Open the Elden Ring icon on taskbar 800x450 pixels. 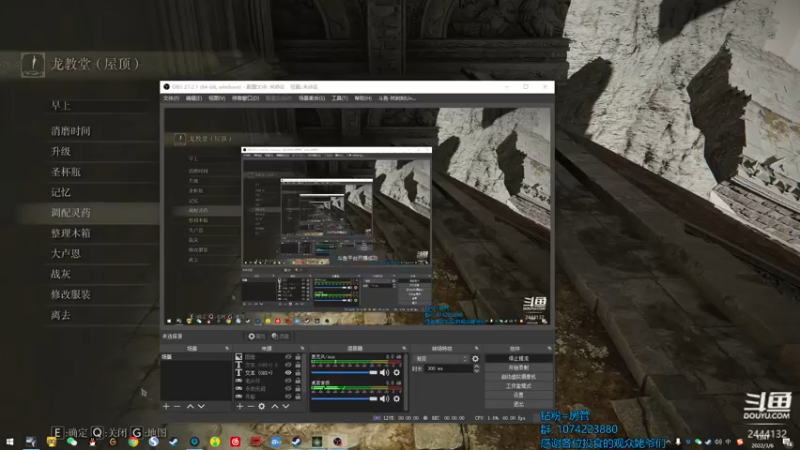pyautogui.click(x=317, y=442)
